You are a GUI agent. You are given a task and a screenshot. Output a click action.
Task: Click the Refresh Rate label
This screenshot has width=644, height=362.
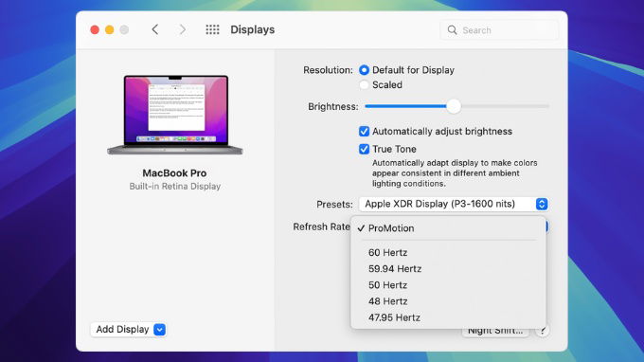(x=321, y=226)
